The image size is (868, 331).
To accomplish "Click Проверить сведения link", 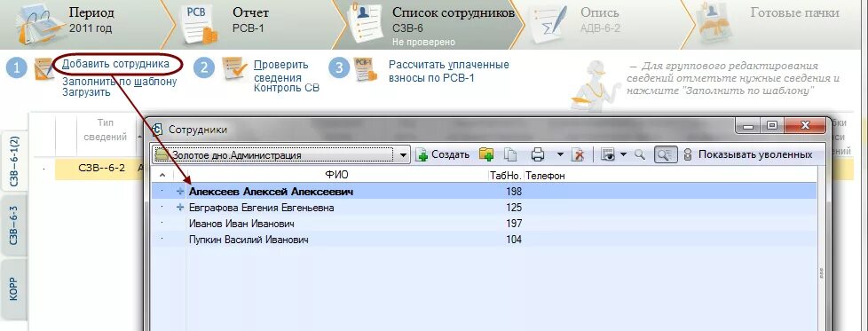I will 281,71.
